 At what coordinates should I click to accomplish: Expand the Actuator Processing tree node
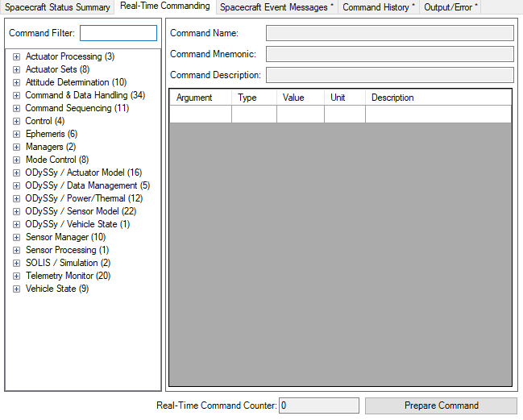[16, 56]
